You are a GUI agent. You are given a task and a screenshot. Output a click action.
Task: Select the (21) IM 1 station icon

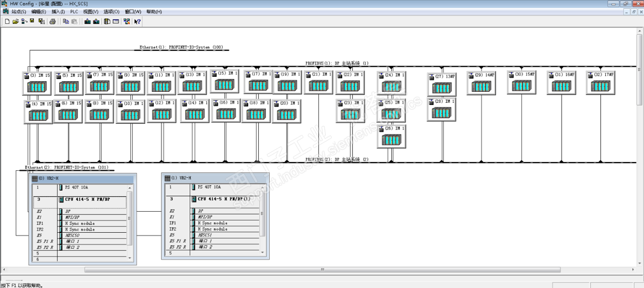tap(318, 82)
